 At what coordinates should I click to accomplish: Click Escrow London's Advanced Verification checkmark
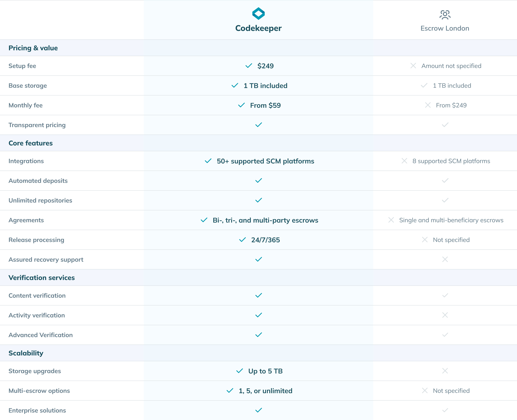click(445, 335)
